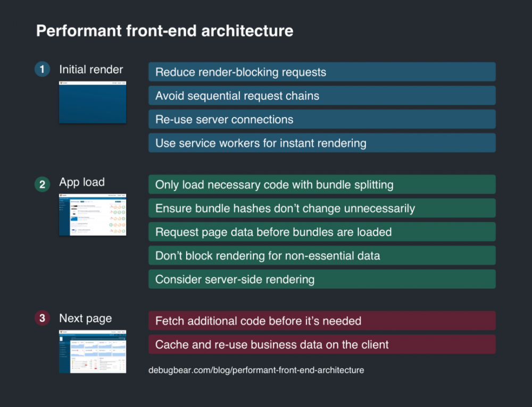The width and height of the screenshot is (532, 407).
Task: Select the App load heading
Action: [82, 182]
